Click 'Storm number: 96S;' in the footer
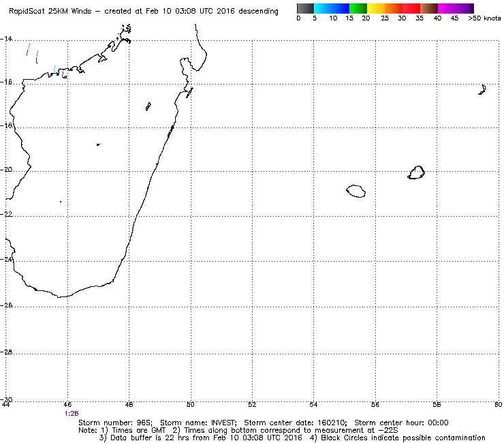 pyautogui.click(x=115, y=423)
